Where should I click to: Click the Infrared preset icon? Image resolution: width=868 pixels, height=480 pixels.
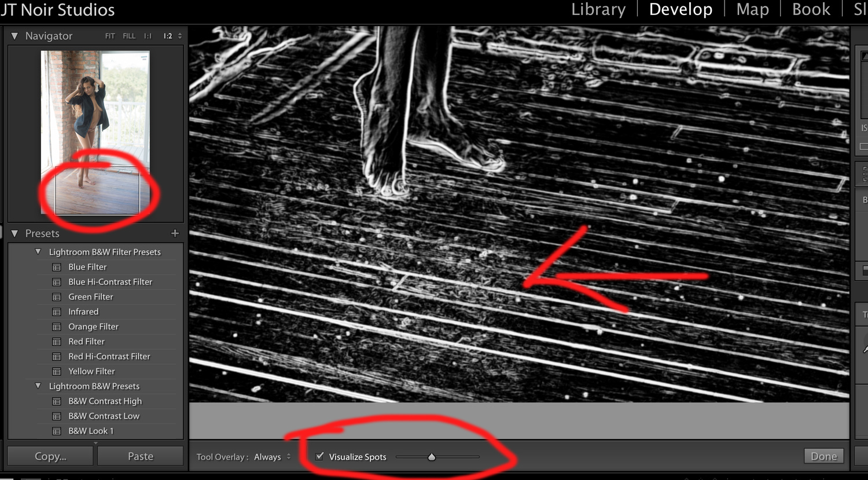tap(57, 312)
